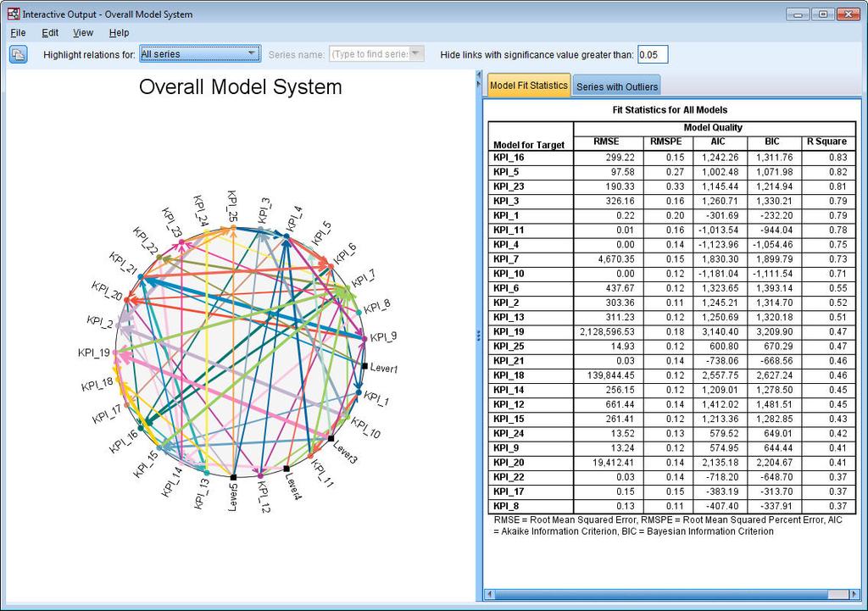Open the Highlight relations for dropdown
Image resolution: width=868 pixels, height=611 pixels.
tap(200, 53)
